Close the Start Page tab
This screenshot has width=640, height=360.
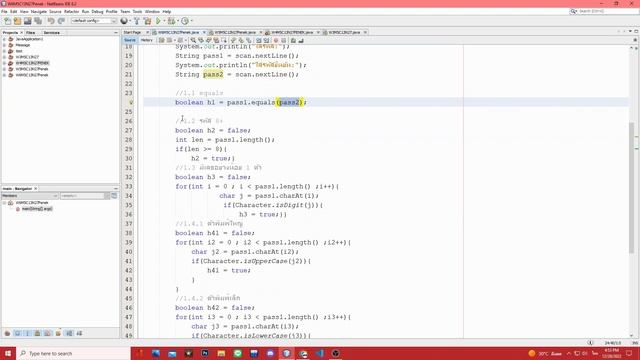(x=147, y=32)
